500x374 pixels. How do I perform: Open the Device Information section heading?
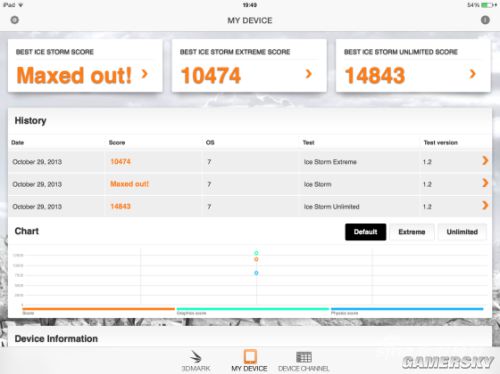(x=56, y=339)
